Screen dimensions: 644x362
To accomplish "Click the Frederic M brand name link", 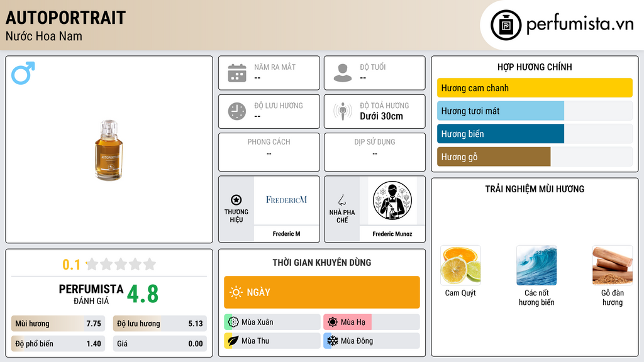I will click(x=286, y=234).
